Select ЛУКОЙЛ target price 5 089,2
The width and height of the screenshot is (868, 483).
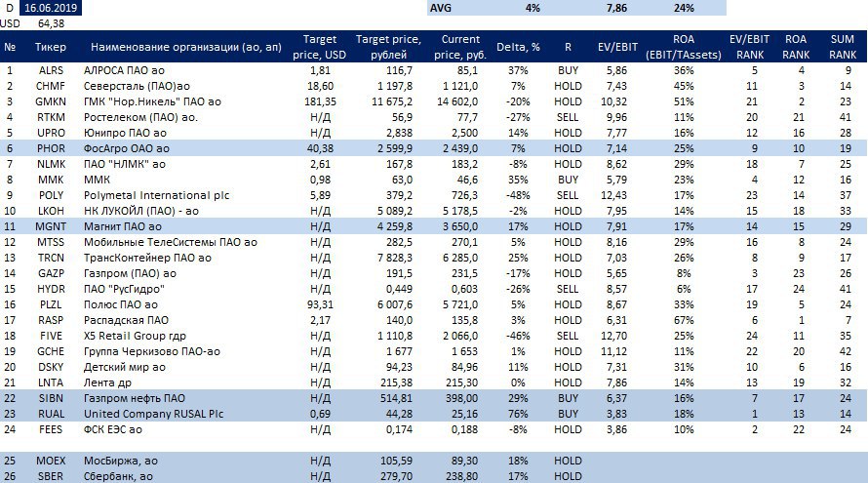tap(395, 211)
